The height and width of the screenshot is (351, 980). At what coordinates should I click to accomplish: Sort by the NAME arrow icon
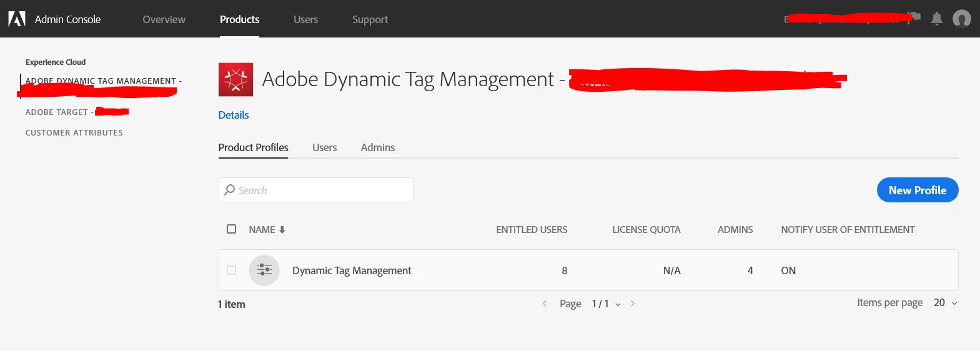point(282,230)
